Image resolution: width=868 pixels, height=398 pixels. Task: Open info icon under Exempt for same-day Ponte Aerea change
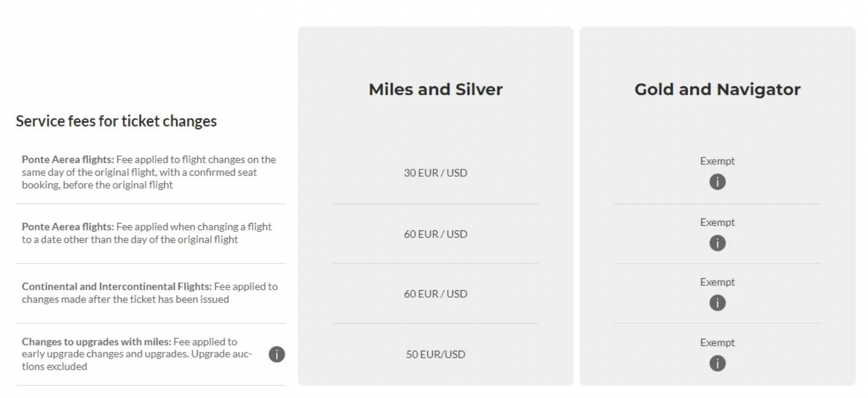pyautogui.click(x=717, y=182)
